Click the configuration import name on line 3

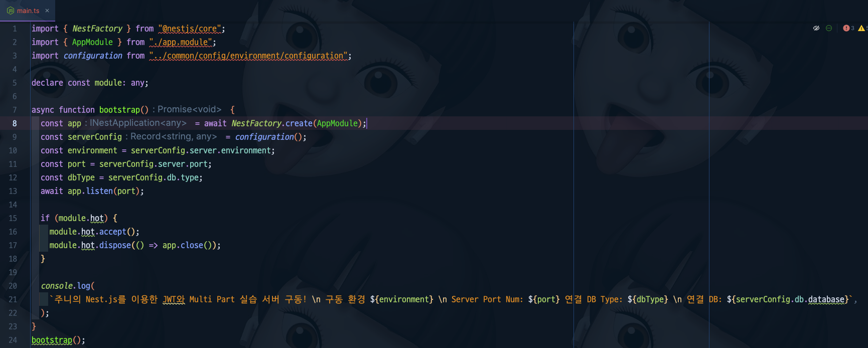click(93, 56)
